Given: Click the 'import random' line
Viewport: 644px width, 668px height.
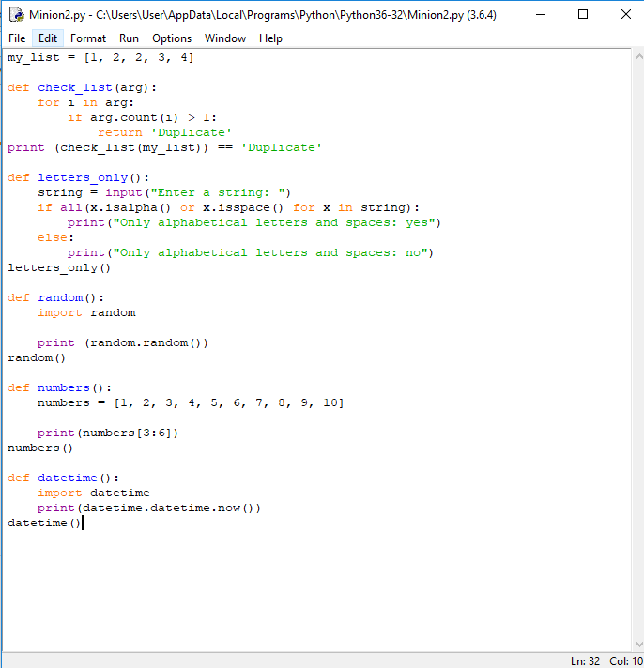Looking at the screenshot, I should click(x=86, y=312).
